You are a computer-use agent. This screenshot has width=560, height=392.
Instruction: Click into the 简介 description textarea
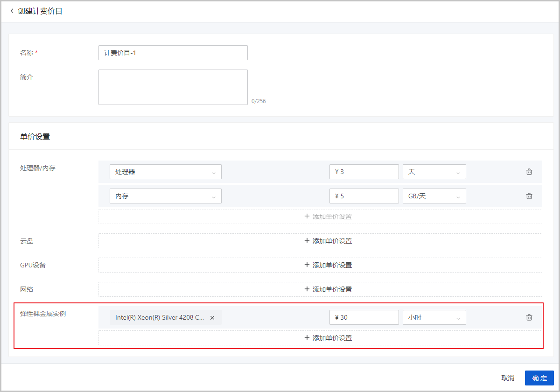tap(173, 87)
